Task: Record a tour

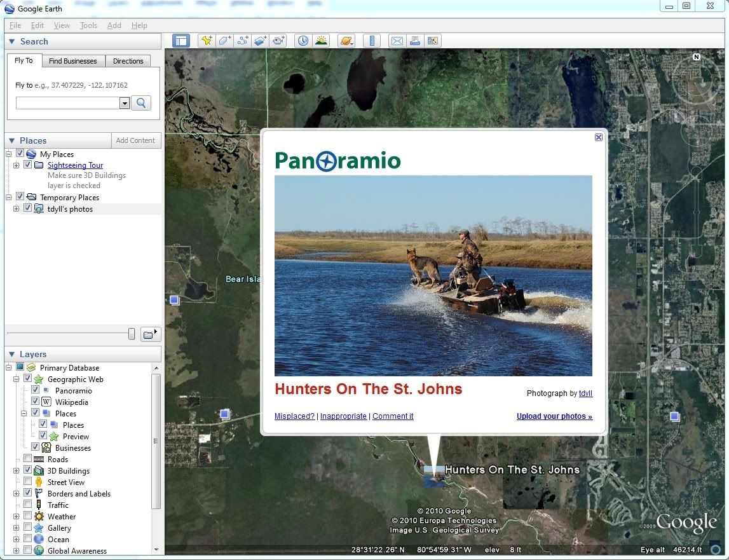Action: pos(278,41)
